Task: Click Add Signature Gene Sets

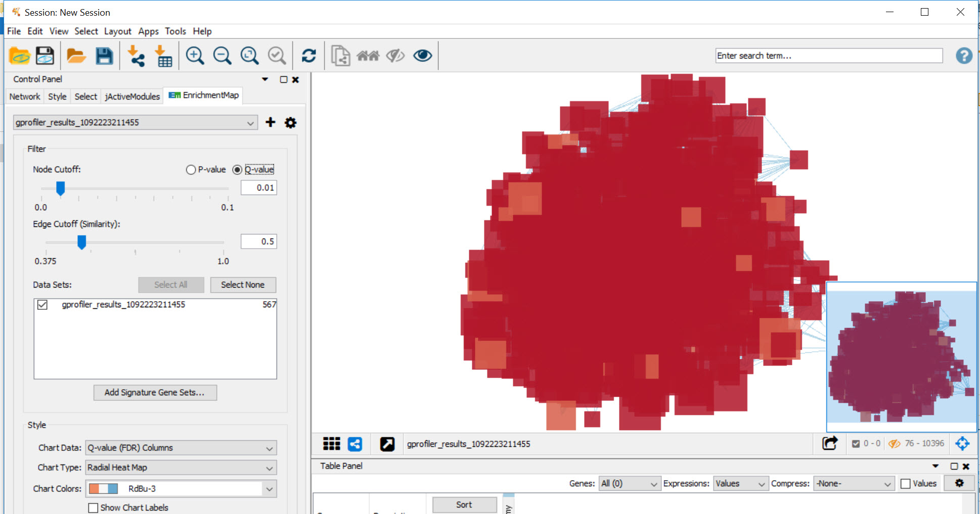Action: click(x=155, y=393)
